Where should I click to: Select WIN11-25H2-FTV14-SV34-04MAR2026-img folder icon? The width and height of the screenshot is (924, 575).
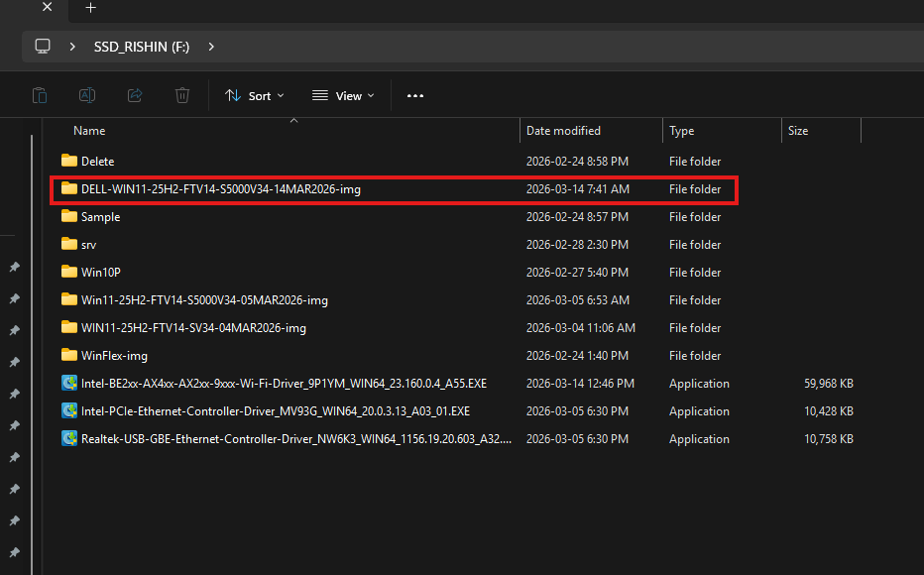click(69, 326)
